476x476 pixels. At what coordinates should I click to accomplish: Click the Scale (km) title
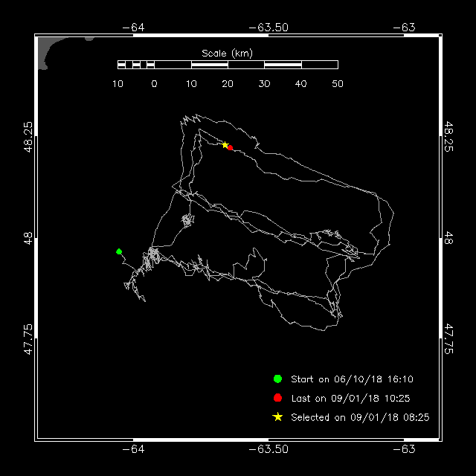tap(227, 54)
